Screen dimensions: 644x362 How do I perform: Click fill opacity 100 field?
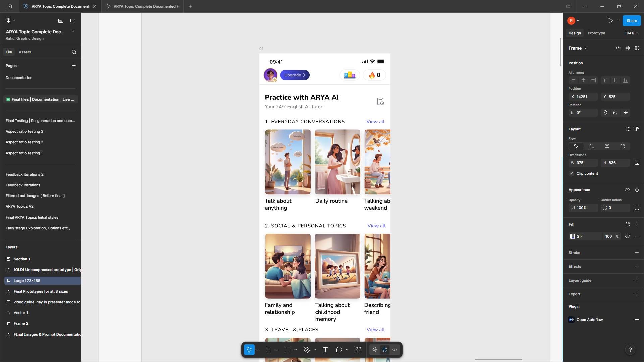click(x=609, y=236)
